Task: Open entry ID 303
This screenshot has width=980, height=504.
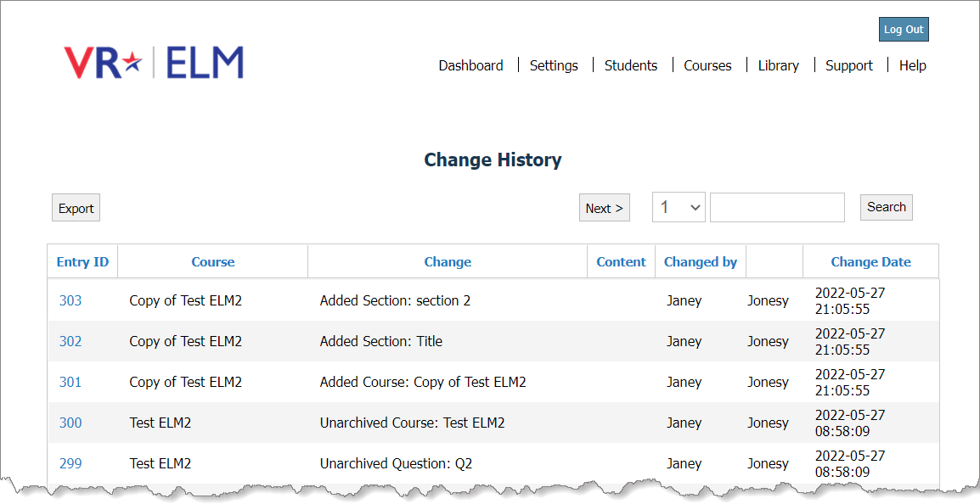Action: [70, 300]
